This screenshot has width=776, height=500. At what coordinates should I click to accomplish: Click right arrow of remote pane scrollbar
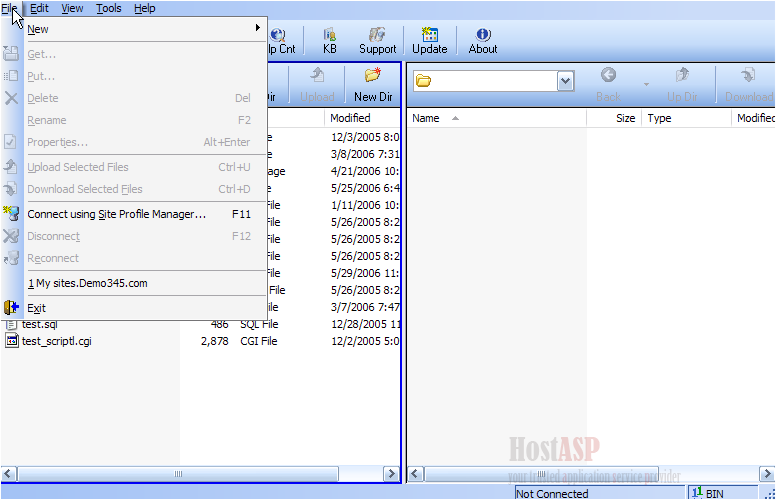pyautogui.click(x=767, y=474)
